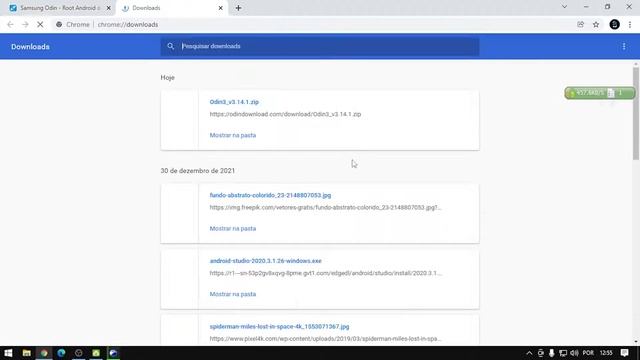Screen dimensions: 640x360
Task: Open the clock showing 12:55
Action: pos(606,353)
